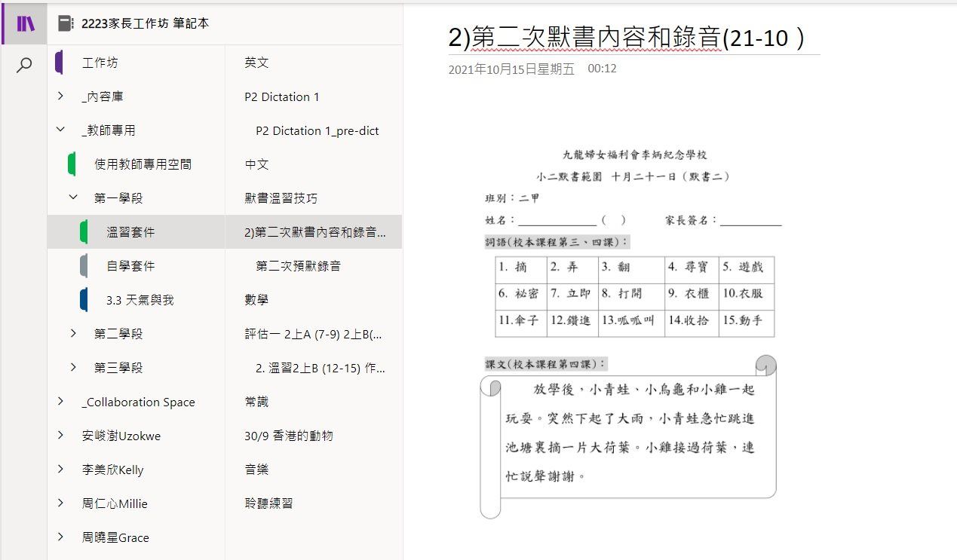Expand the 周仁心Millie student group
This screenshot has width=957, height=560.
coord(60,503)
